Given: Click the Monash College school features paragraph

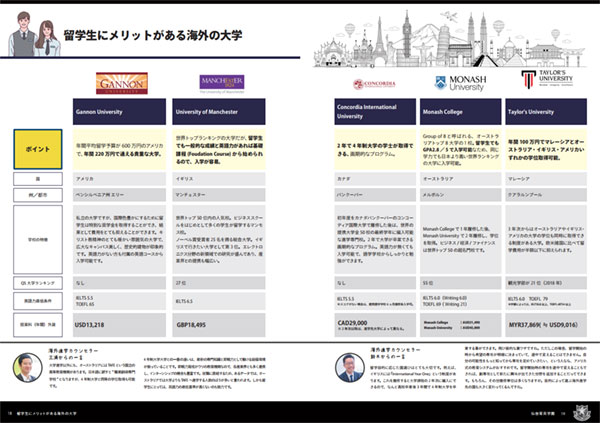Looking at the screenshot, I should (461, 240).
